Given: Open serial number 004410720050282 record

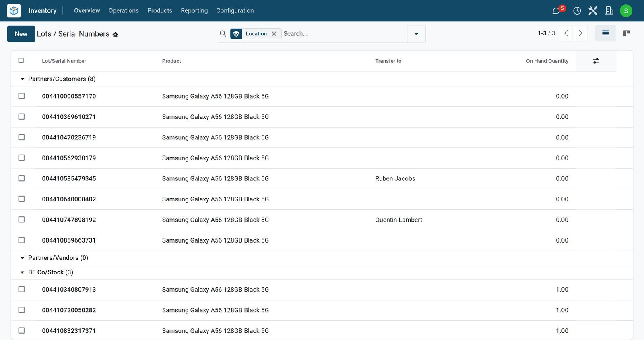Looking at the screenshot, I should tap(69, 310).
